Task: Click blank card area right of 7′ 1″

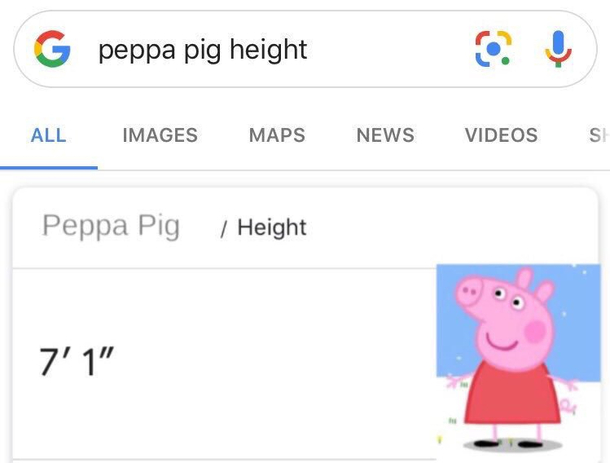Action: (272, 362)
